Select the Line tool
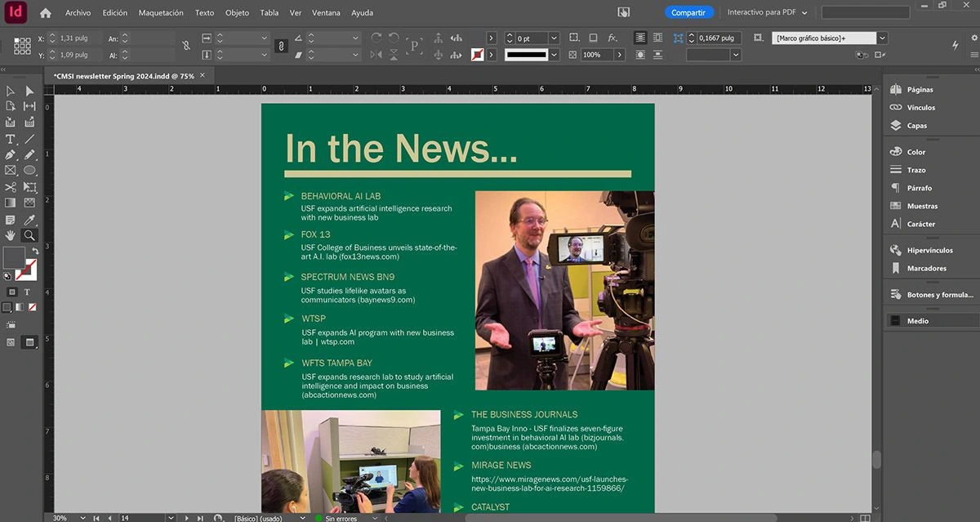 tap(29, 139)
